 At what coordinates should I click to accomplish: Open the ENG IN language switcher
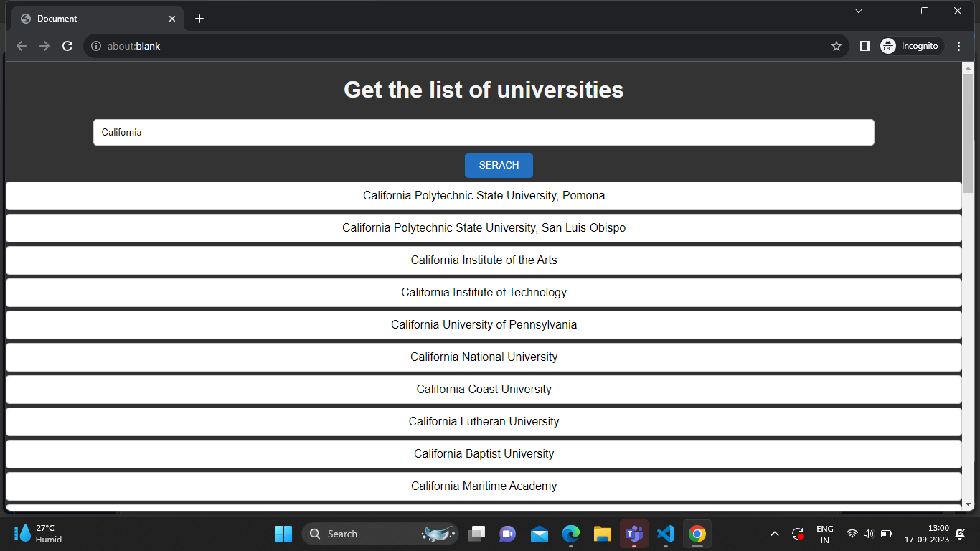point(824,534)
